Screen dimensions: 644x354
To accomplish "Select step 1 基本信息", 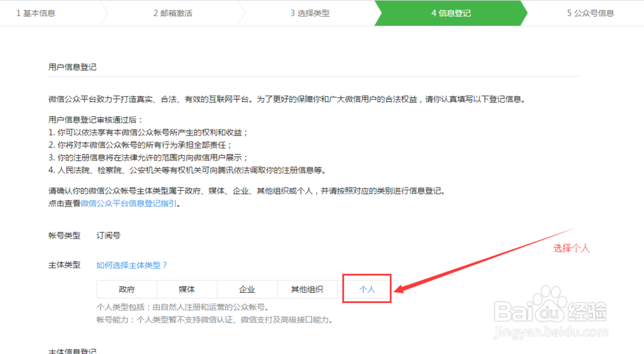I will coord(35,13).
